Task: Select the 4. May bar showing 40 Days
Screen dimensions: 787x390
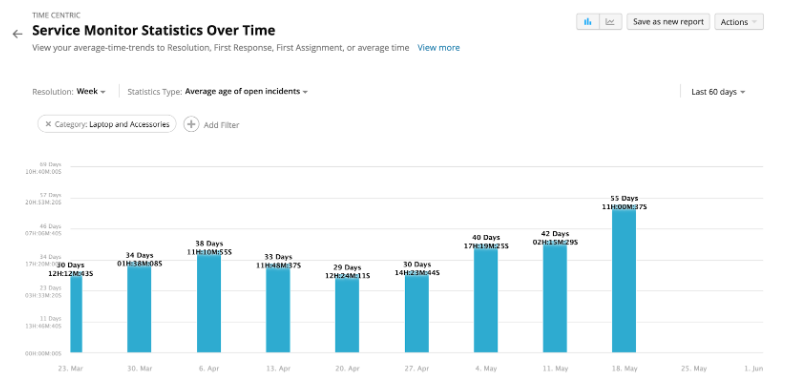Action: coord(486,301)
